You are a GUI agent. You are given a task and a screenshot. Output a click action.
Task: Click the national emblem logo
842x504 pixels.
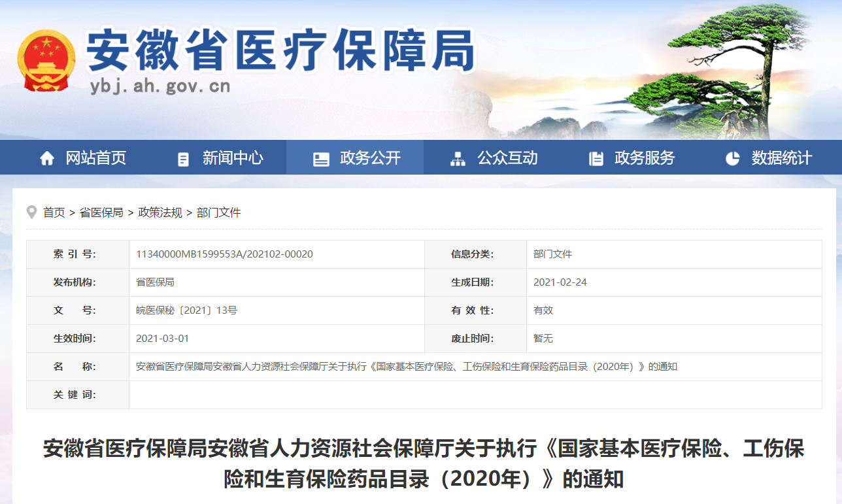(x=46, y=60)
